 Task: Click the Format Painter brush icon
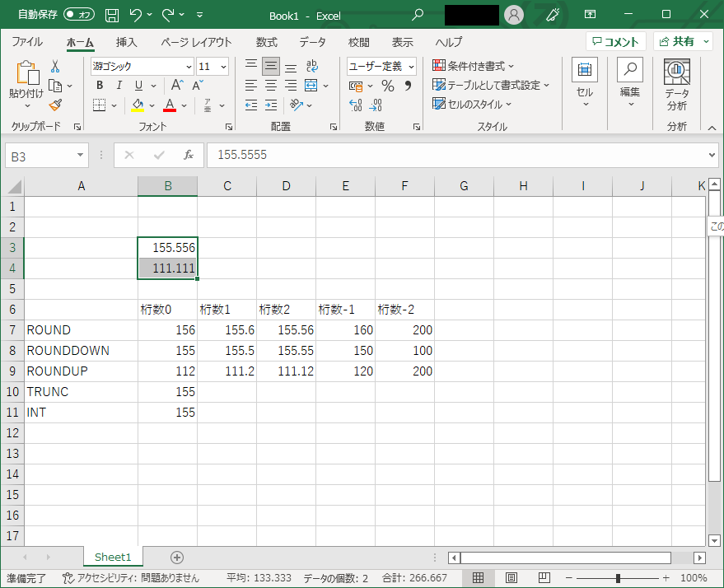click(x=55, y=105)
